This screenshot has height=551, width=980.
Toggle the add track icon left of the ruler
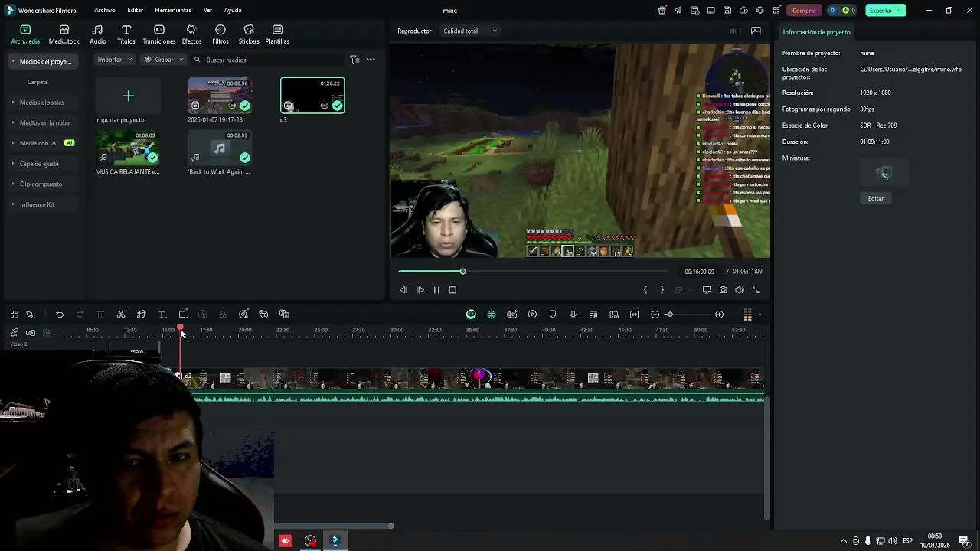point(31,333)
